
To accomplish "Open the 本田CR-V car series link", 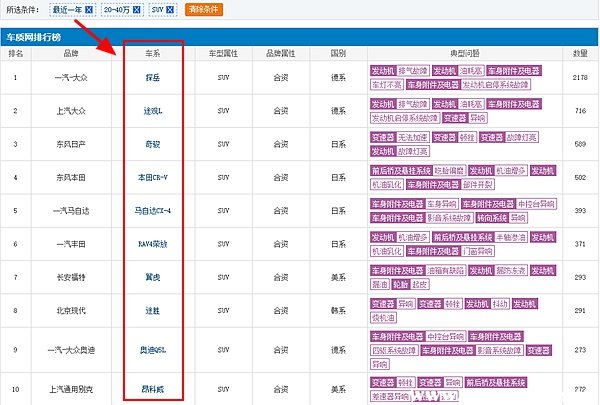I will (x=152, y=178).
